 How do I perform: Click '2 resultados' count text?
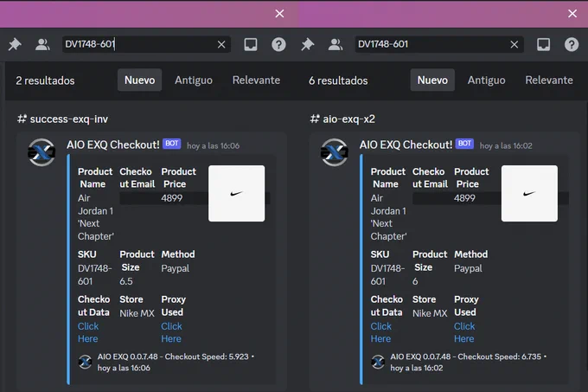tap(45, 80)
